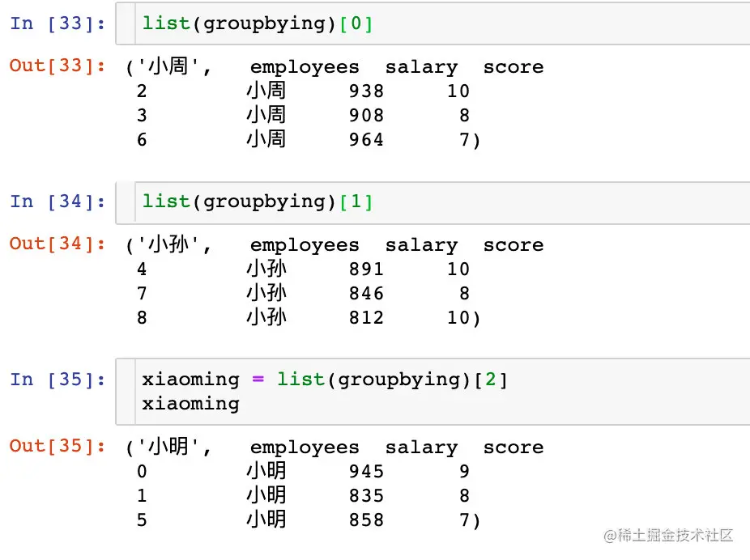Click the code list(groupbying)[1]
This screenshot has height=560, width=750.
coord(258,202)
